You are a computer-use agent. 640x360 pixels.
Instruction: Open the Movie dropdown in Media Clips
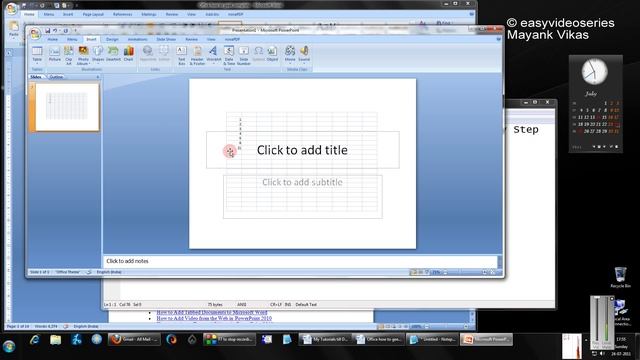click(x=290, y=55)
